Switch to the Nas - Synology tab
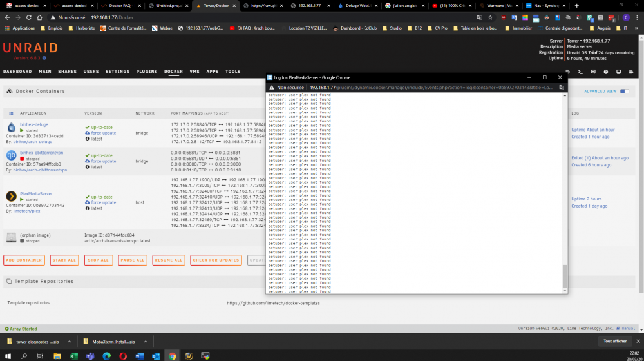This screenshot has height=361, width=644. 545,6
